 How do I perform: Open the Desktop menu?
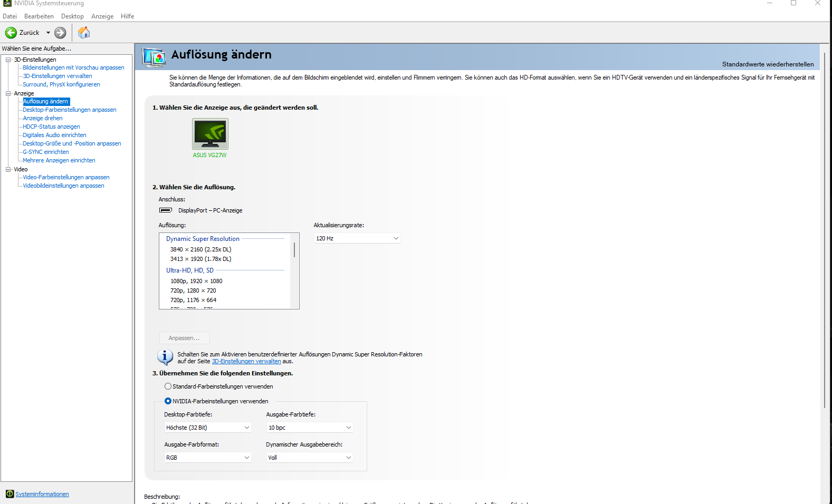point(72,16)
